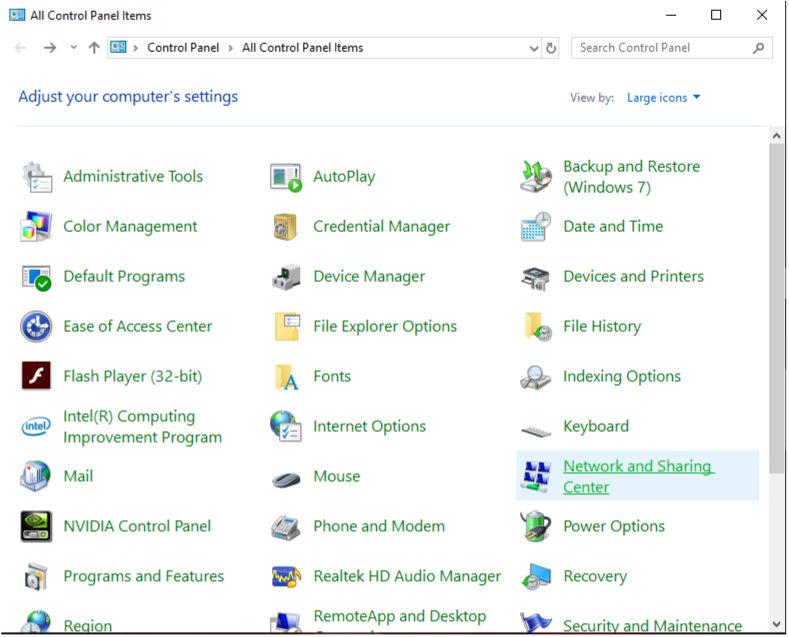Click the Ease of Access Center icon

(36, 327)
